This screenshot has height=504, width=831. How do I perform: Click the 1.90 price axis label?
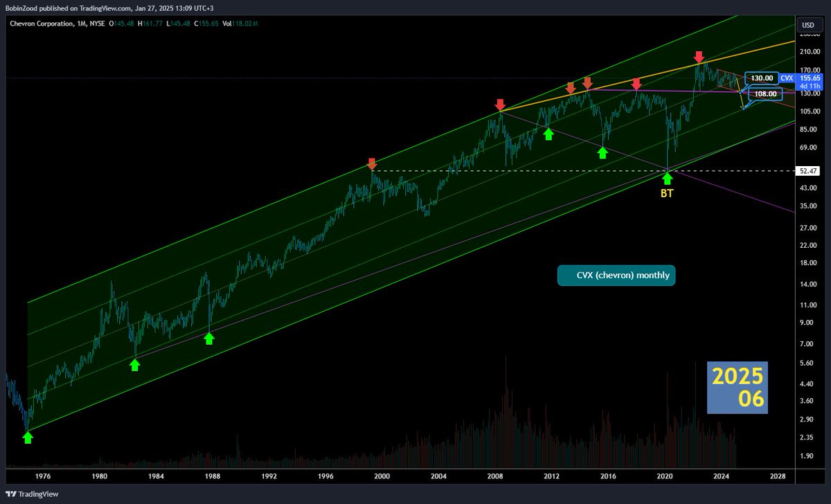[807, 456]
